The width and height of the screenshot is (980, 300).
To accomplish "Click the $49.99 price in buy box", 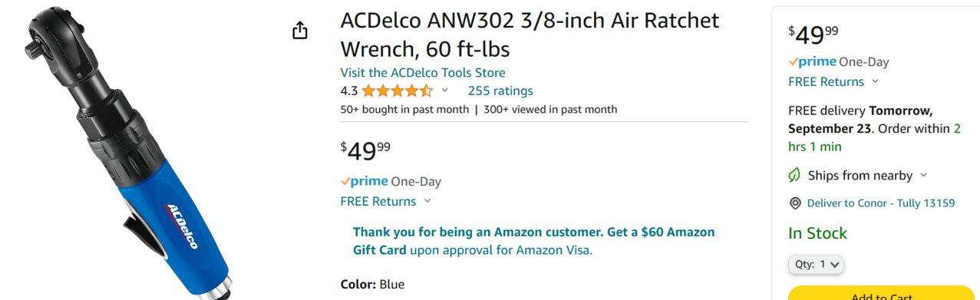I will coord(813,35).
